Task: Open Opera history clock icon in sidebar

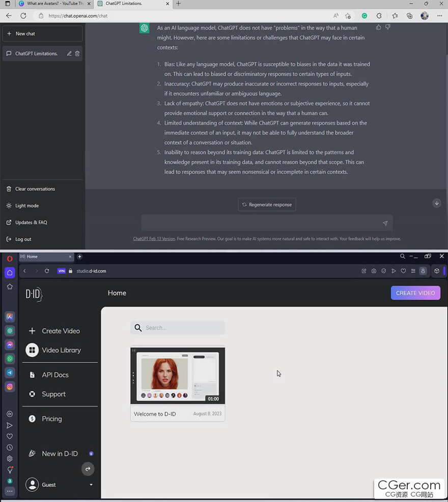Action: point(10,447)
